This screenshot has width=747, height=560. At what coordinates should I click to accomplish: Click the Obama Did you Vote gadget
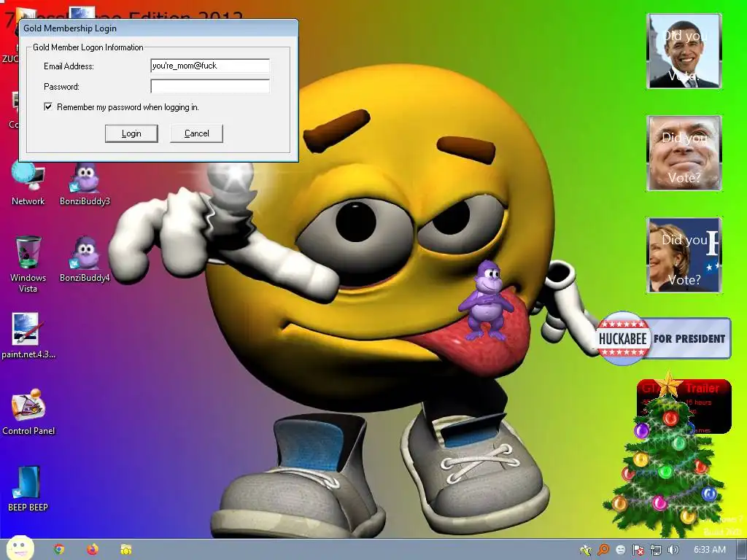684,51
